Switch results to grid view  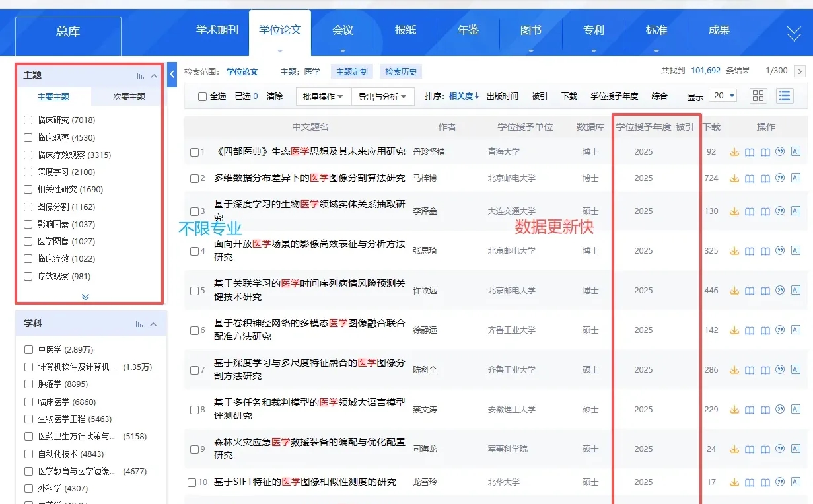pyautogui.click(x=758, y=95)
